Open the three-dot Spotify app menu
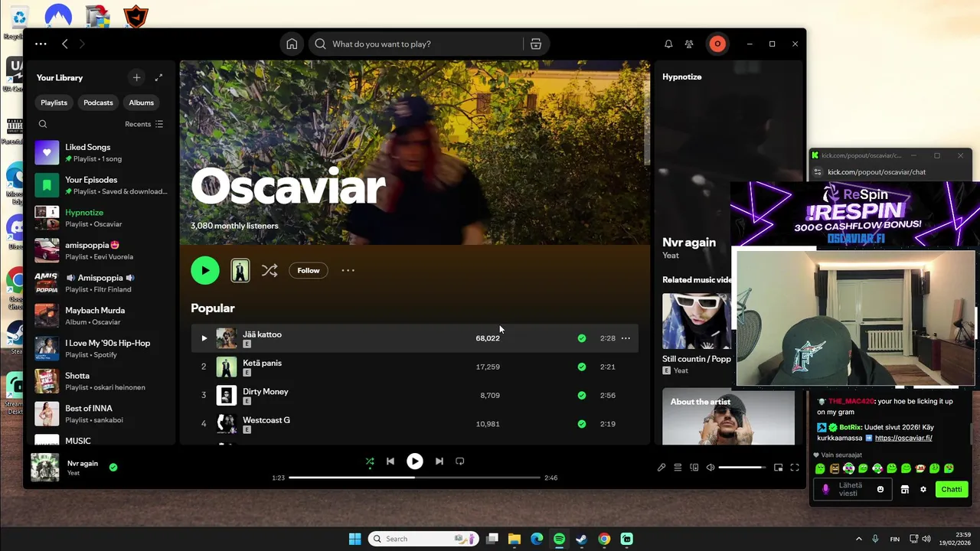The height and width of the screenshot is (551, 980). point(41,44)
